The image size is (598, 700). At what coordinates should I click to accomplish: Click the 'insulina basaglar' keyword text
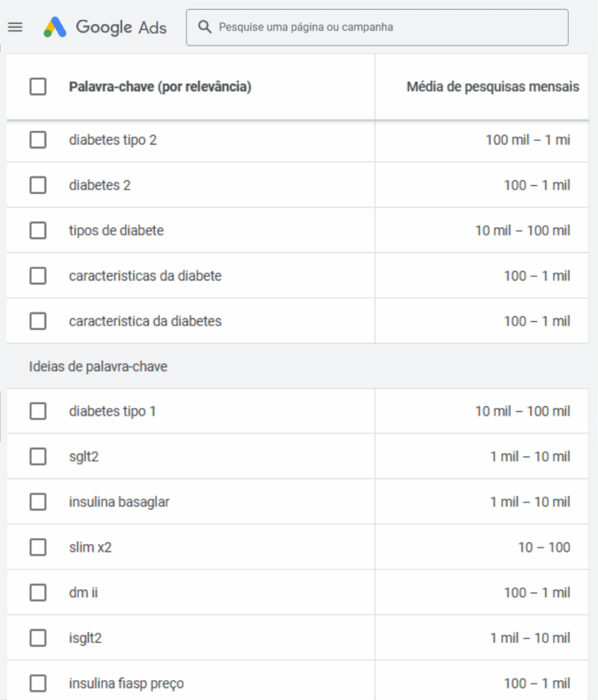[x=119, y=502]
